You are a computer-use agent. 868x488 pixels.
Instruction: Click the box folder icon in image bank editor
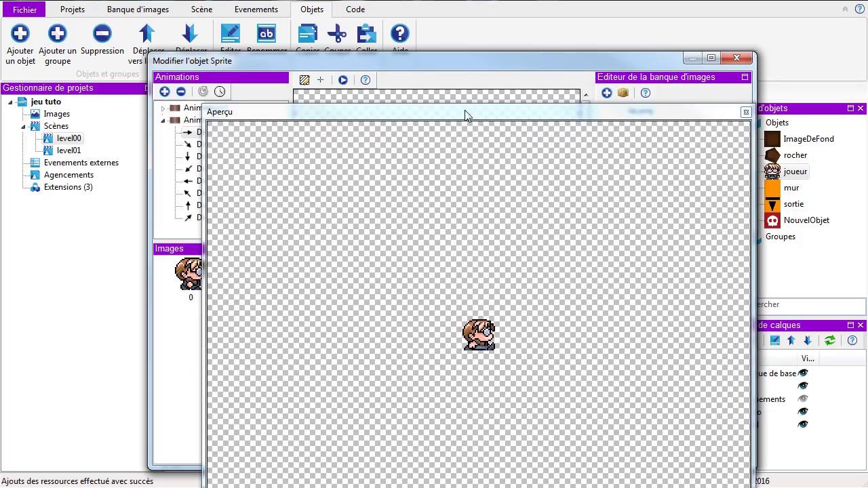(x=623, y=93)
